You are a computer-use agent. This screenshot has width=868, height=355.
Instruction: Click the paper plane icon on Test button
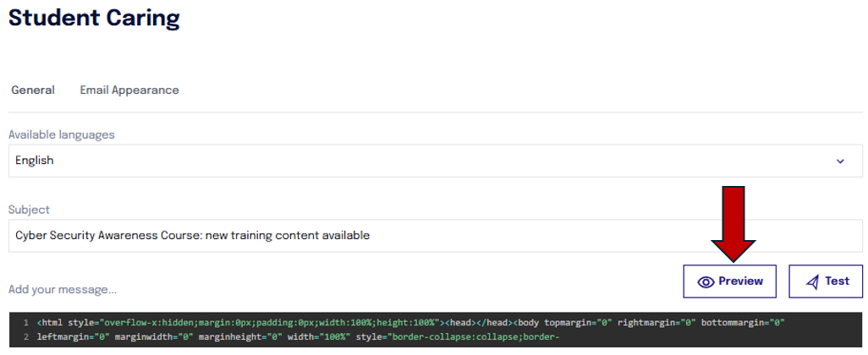812,281
